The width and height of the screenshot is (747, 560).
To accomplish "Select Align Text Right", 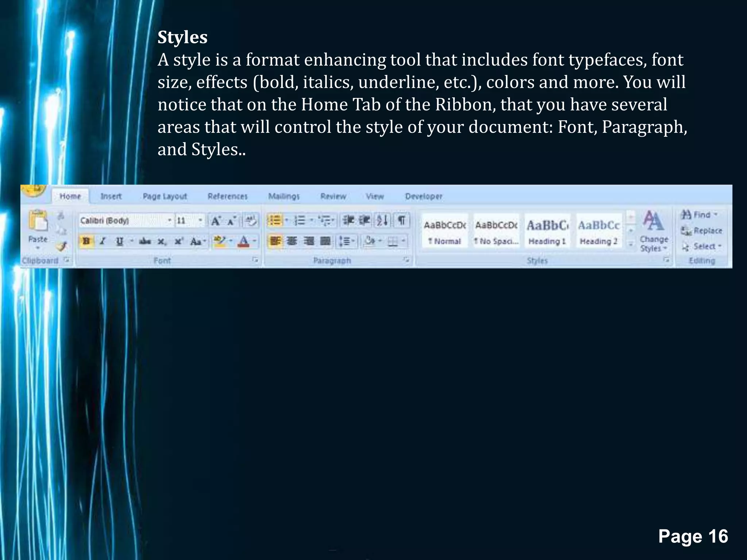I will (x=309, y=241).
